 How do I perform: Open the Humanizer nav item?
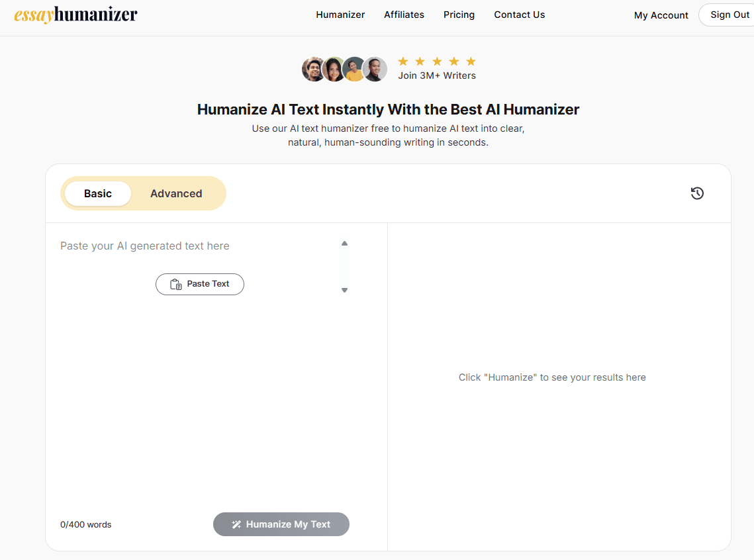(340, 15)
